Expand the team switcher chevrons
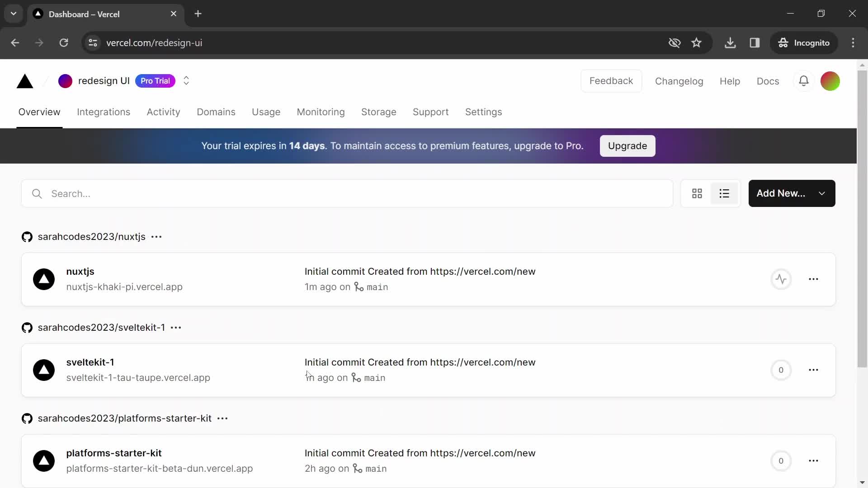868x488 pixels. [186, 81]
